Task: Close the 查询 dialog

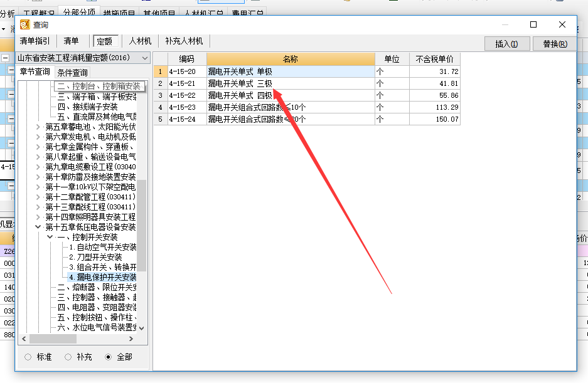Action: click(562, 24)
